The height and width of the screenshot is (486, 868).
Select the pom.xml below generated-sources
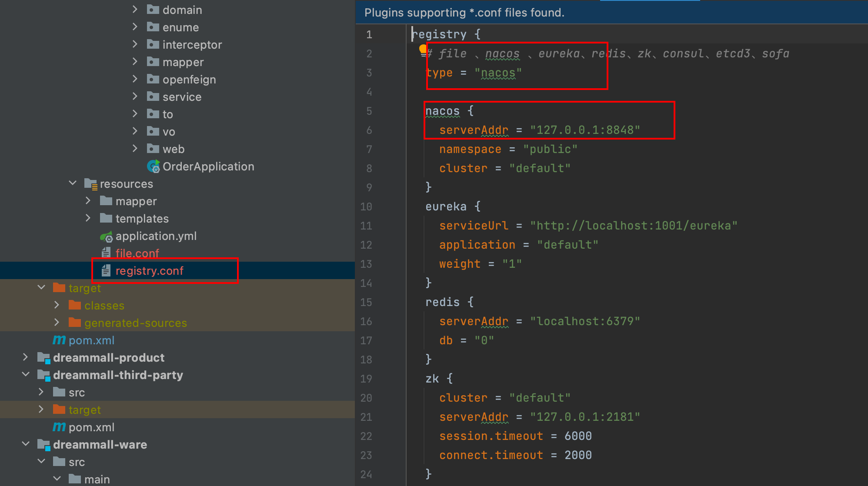pyautogui.click(x=91, y=340)
